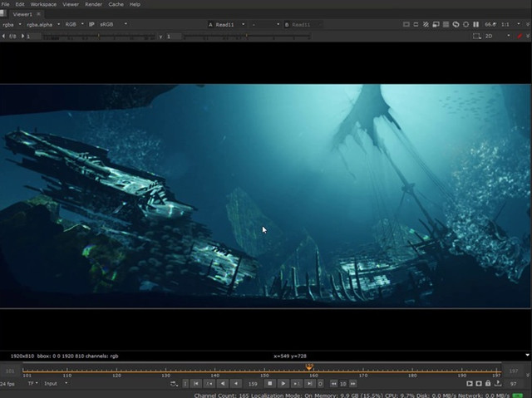Adjust the gain slider
The height and width of the screenshot is (398, 532).
pyautogui.click(x=99, y=36)
